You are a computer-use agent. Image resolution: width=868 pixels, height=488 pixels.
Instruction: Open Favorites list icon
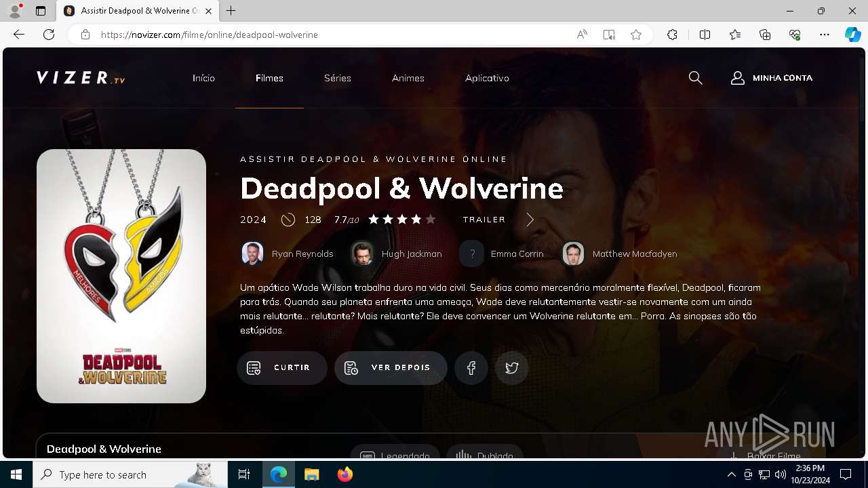pyautogui.click(x=735, y=35)
